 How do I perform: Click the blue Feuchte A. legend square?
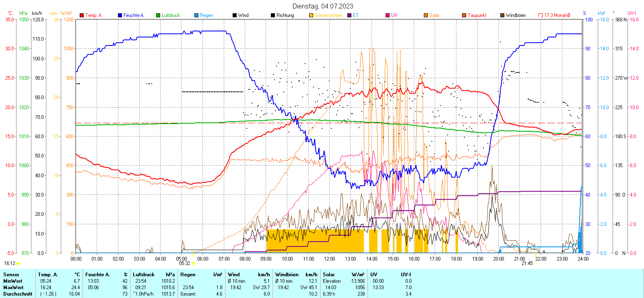pos(120,15)
